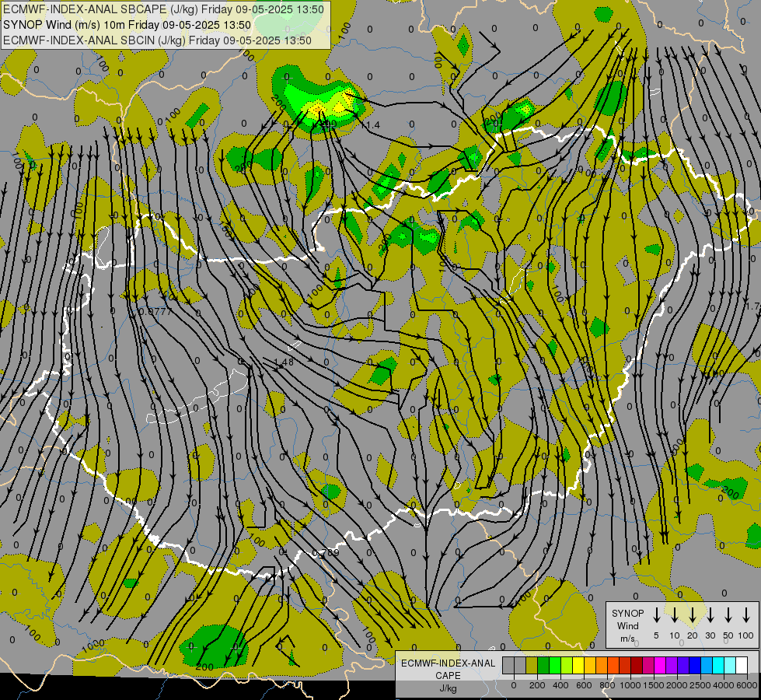Click the 2500 label on the CAPE scale
Viewport: 761px width, 700px height.
700,685
